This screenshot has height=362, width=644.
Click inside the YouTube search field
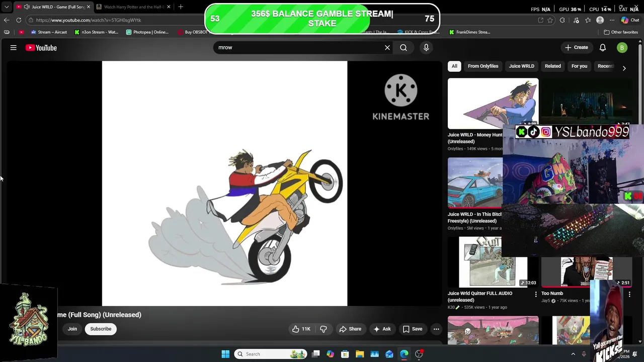point(299,48)
